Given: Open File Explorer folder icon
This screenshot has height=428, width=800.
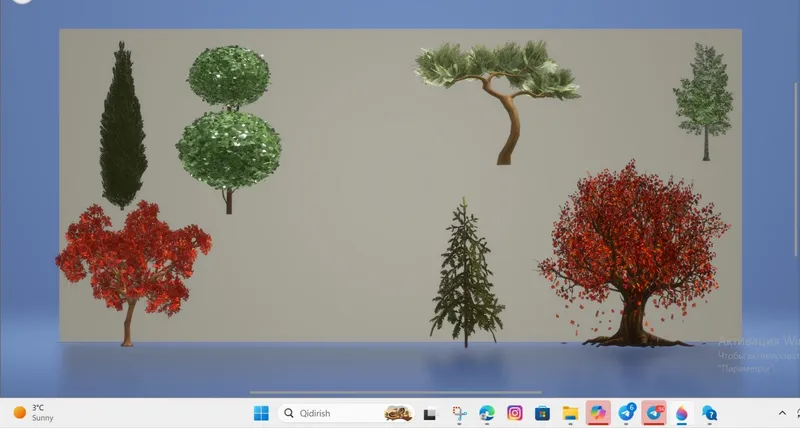Looking at the screenshot, I should coord(570,413).
